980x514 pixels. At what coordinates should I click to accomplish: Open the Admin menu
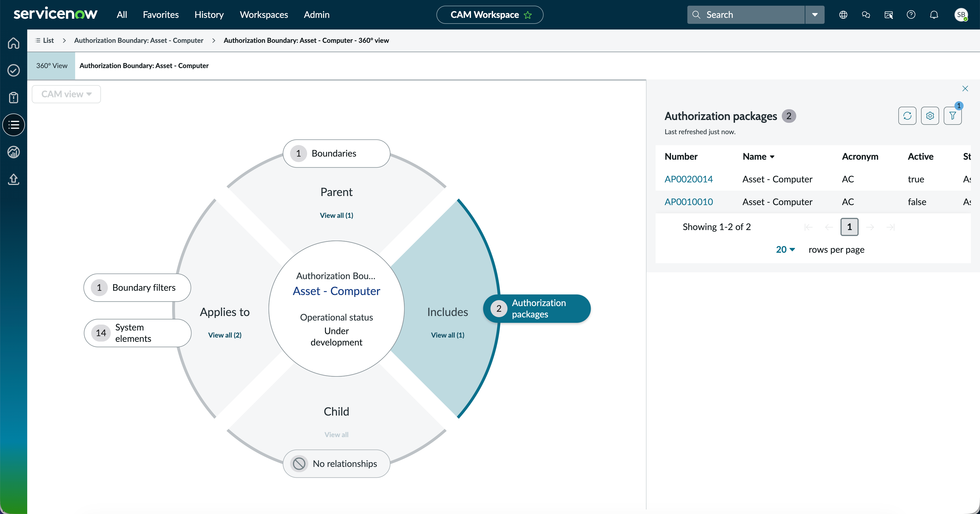point(316,15)
